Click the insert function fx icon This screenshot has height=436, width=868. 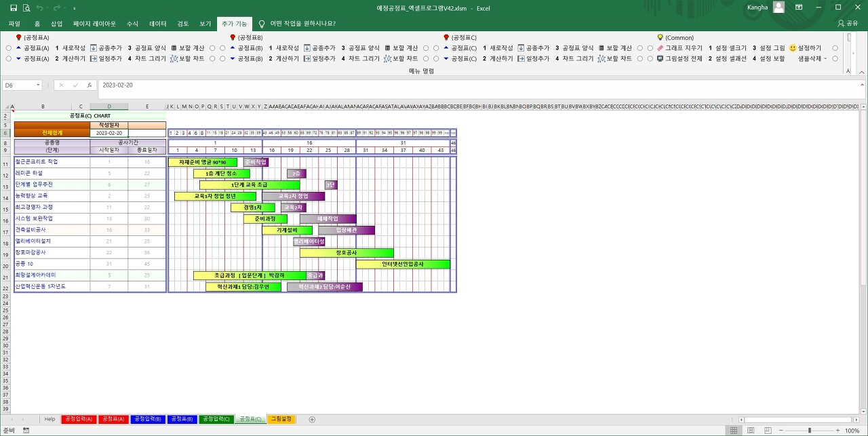click(90, 85)
